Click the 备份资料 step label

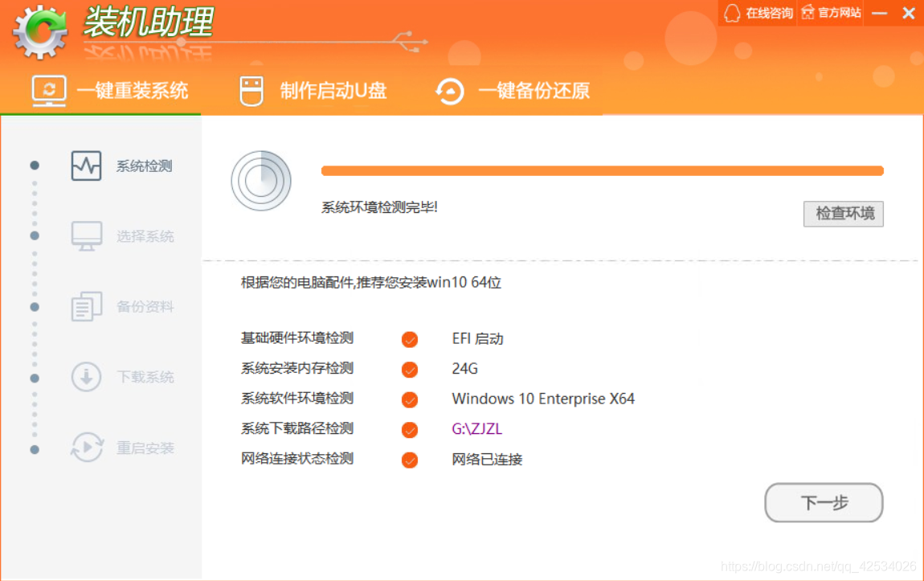click(145, 306)
